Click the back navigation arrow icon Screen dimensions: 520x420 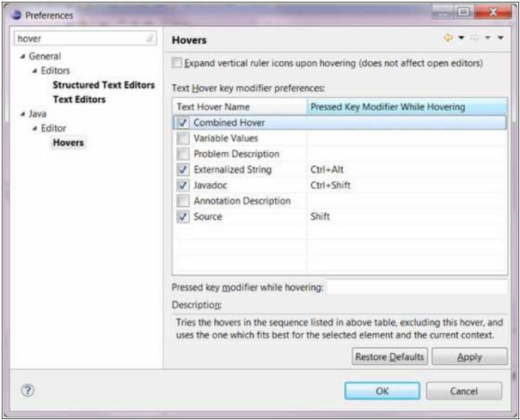point(449,40)
